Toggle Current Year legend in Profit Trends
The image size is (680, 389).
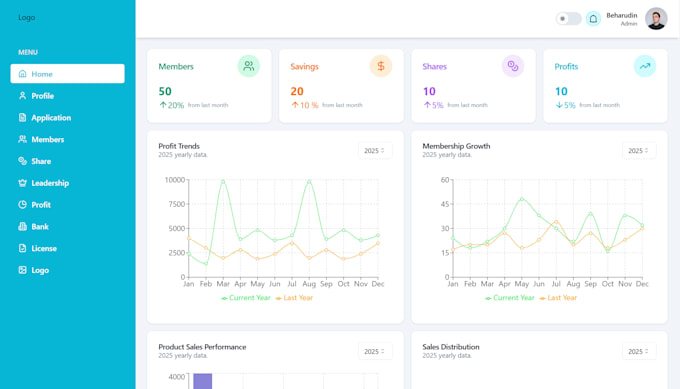pyautogui.click(x=245, y=298)
